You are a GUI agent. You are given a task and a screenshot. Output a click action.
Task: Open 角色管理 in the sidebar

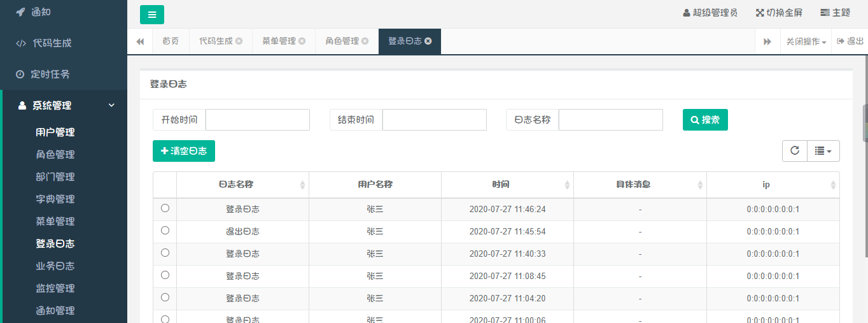55,155
